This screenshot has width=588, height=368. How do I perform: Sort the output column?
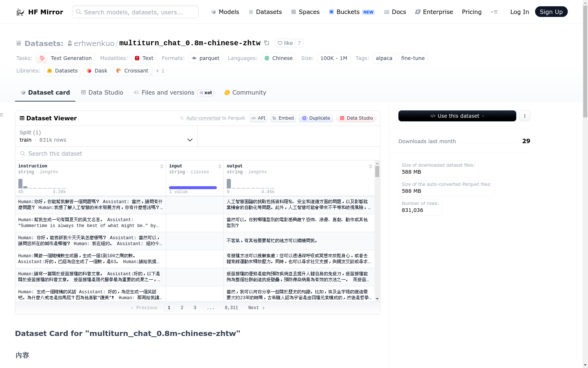pyautogui.click(x=370, y=166)
